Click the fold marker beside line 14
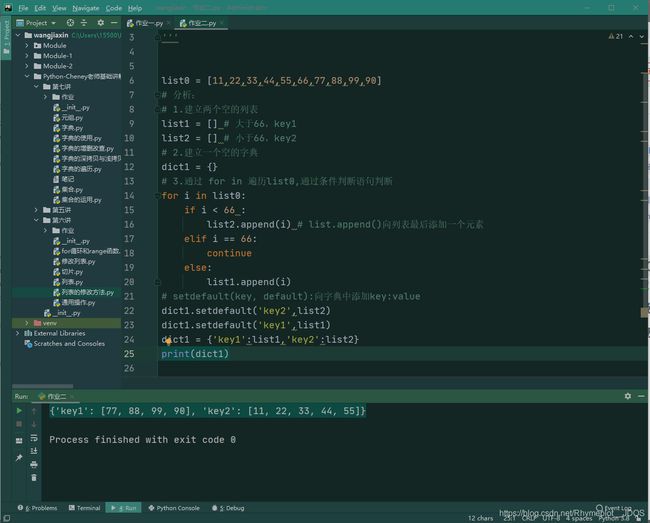This screenshot has width=650, height=523. click(x=158, y=196)
